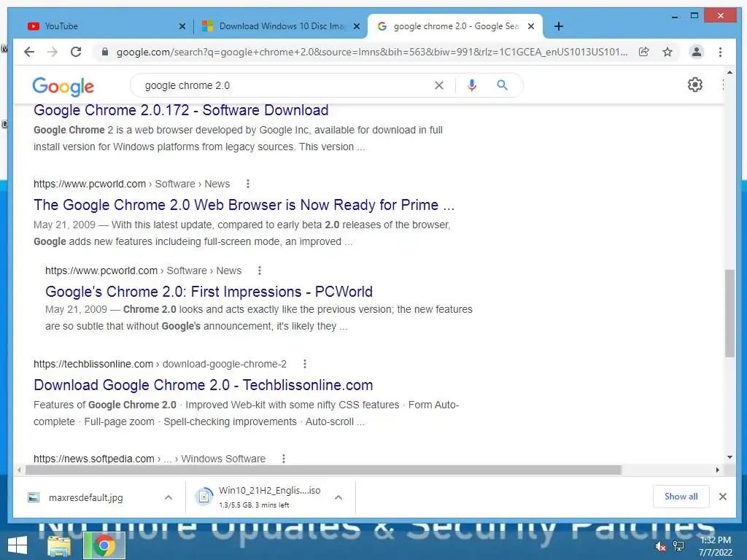Close the Google search tab
Image resolution: width=747 pixels, height=560 pixels.
point(531,26)
